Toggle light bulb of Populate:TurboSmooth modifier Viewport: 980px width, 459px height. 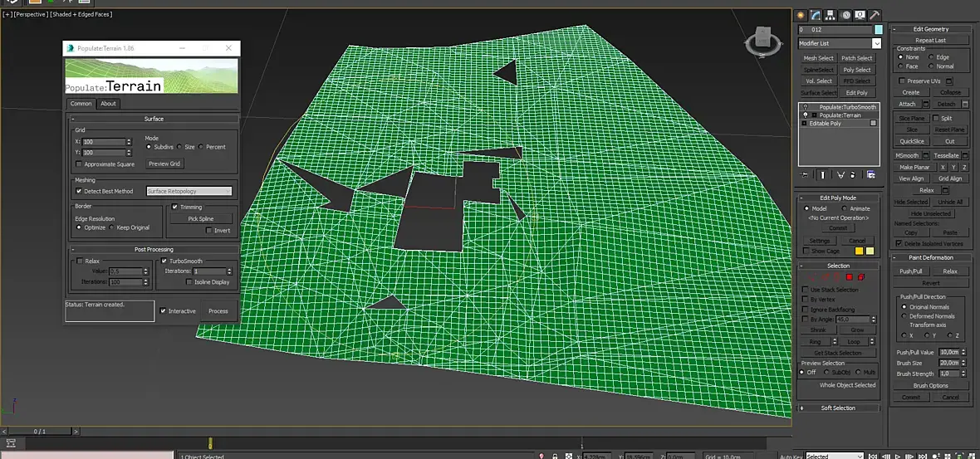(805, 107)
